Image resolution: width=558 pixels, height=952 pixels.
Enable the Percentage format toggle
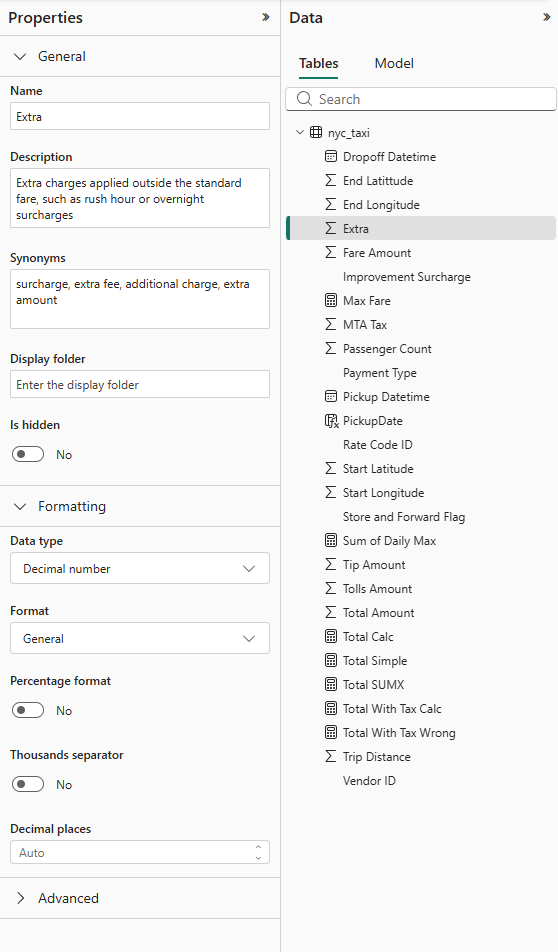tap(28, 710)
